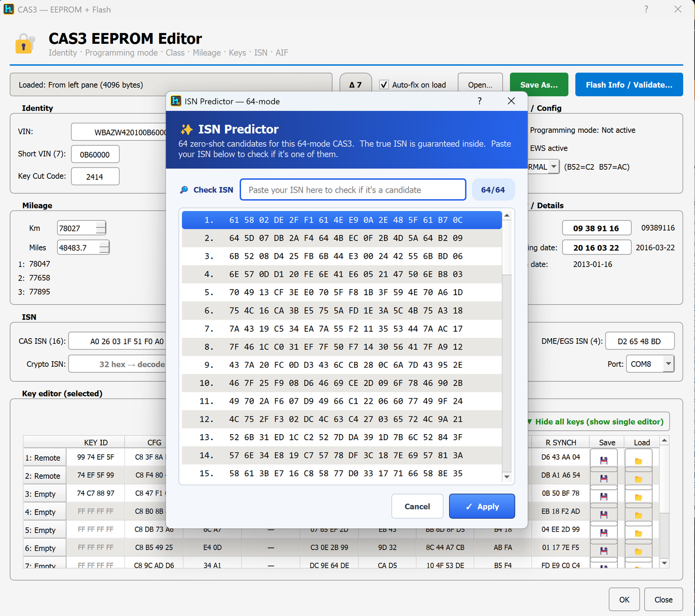Click the DME/EGS ISN field D2 65 48 BD
695x616 pixels.
tap(640, 341)
